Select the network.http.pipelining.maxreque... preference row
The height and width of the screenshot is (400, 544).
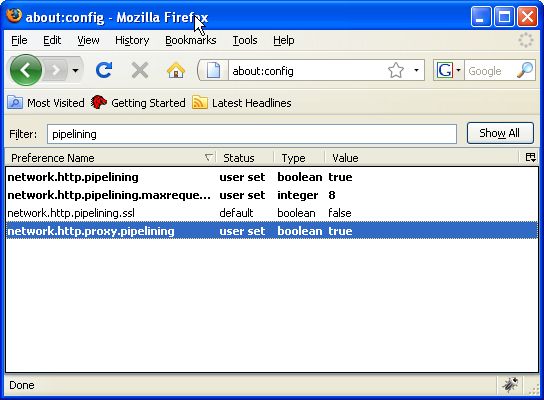click(x=272, y=195)
